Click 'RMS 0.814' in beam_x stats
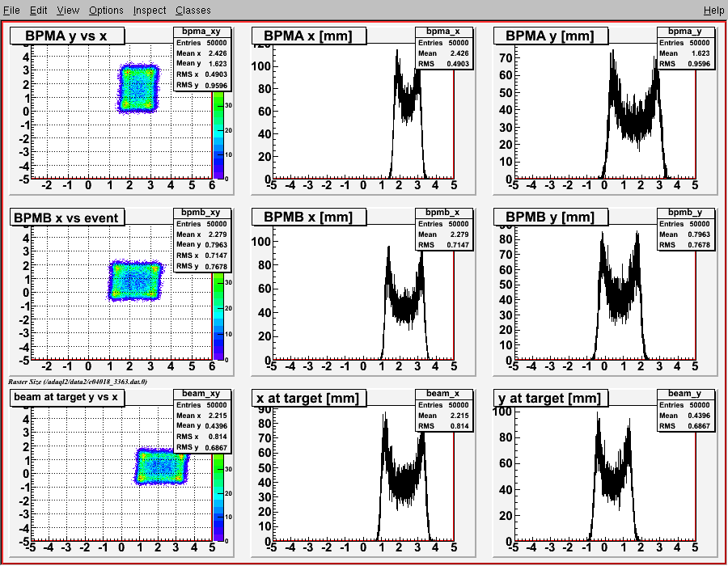 pos(443,426)
